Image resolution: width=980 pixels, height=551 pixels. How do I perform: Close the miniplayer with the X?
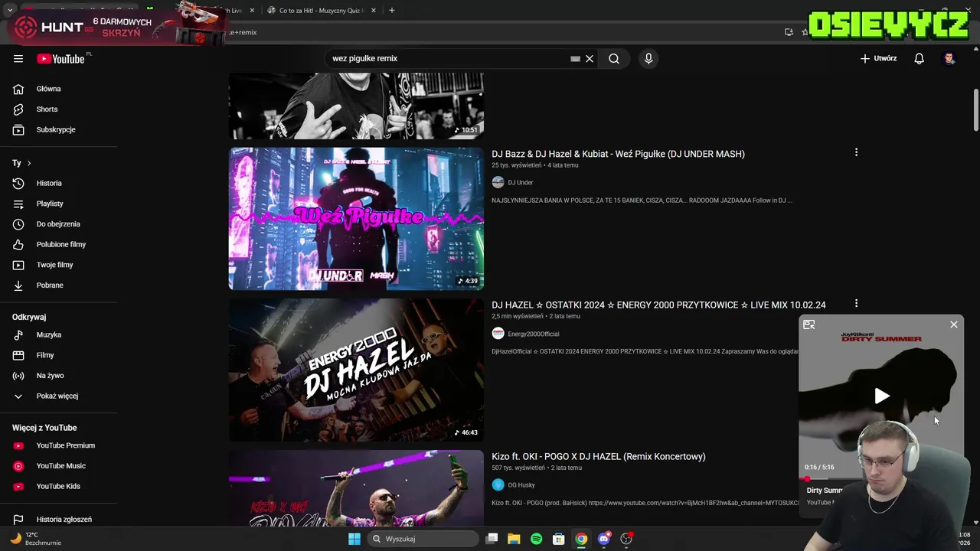[x=953, y=324]
